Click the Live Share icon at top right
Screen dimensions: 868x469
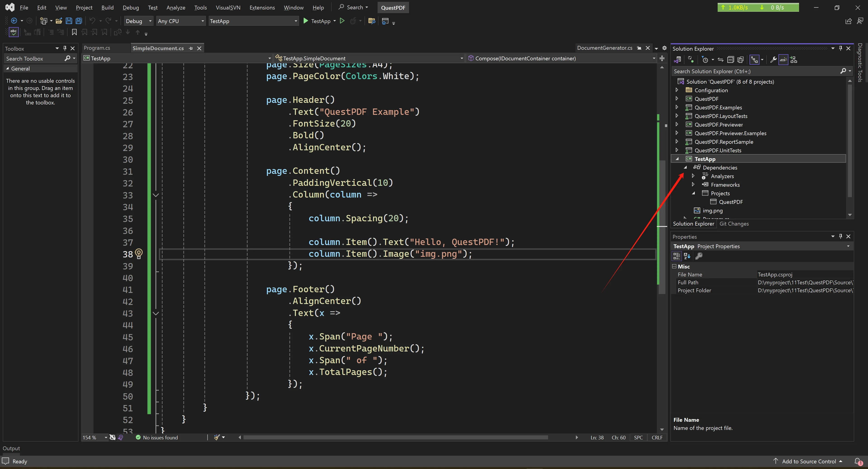[x=849, y=21]
